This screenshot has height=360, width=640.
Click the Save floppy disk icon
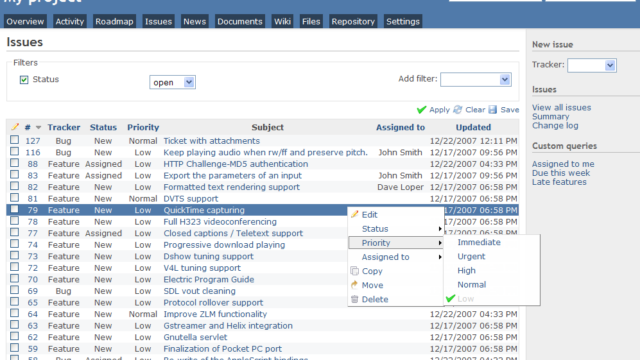tap(493, 109)
